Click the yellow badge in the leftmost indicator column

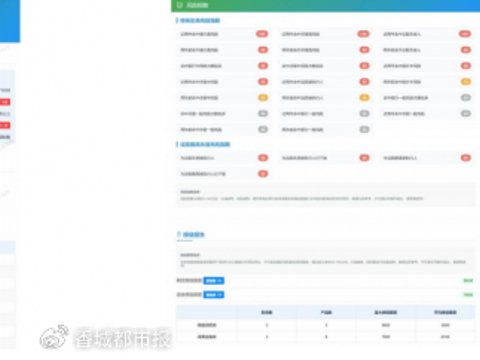point(263,98)
